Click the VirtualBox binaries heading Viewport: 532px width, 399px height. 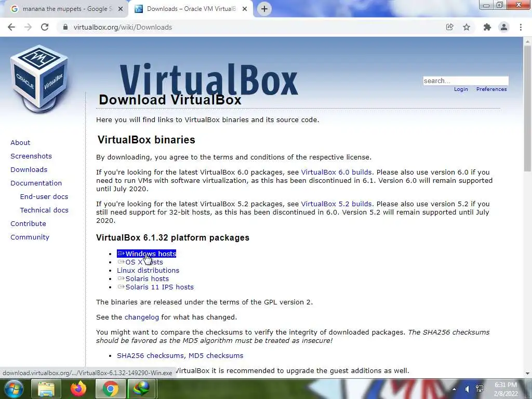(146, 140)
